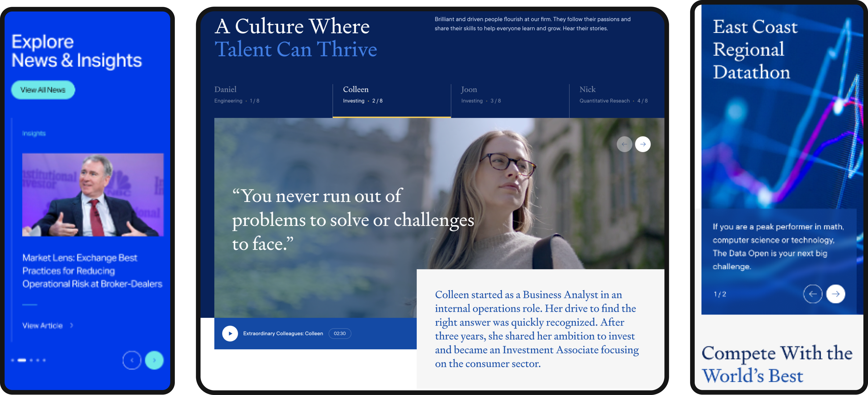868x395 pixels.
Task: Open the Market Lens article thumbnail image
Action: pyautogui.click(x=93, y=195)
